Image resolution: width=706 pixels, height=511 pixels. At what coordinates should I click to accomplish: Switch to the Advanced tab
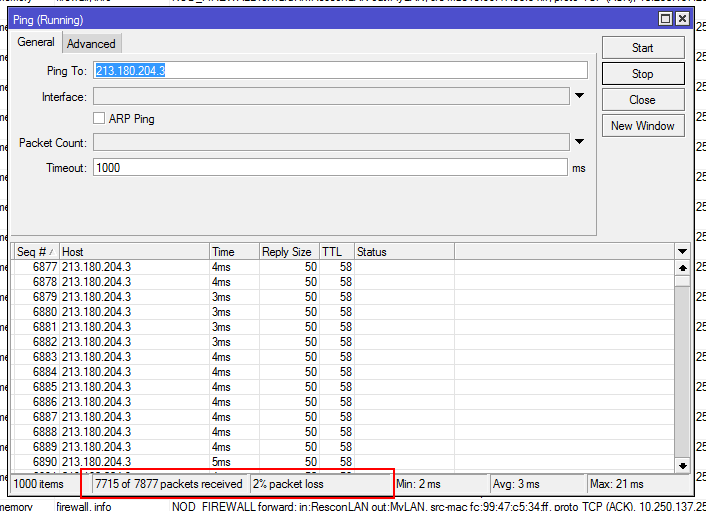[x=91, y=44]
